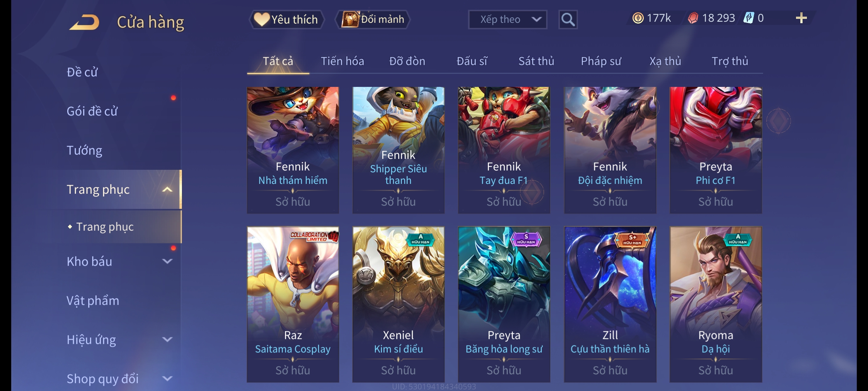Select Zill Cựu thần thiên hà skin
The width and height of the screenshot is (868, 391).
pos(610,304)
